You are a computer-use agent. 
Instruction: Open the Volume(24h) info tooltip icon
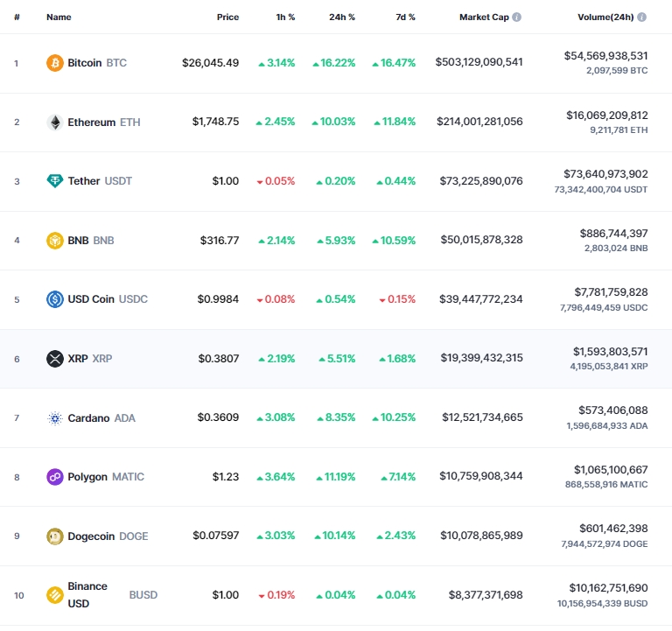tap(641, 18)
